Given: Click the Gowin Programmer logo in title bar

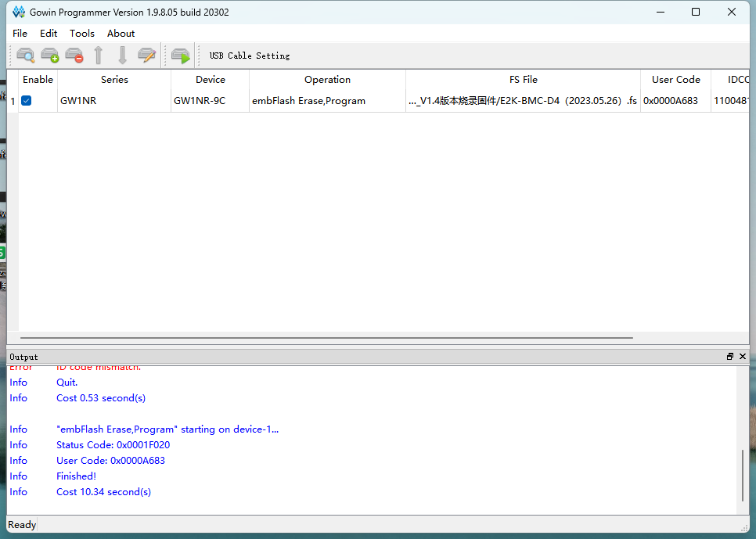Looking at the screenshot, I should [18, 12].
